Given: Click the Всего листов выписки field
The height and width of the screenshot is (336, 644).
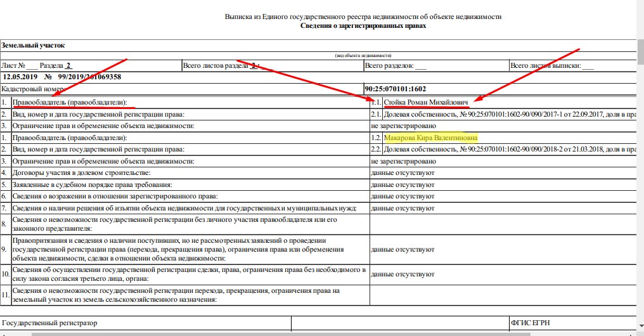Looking at the screenshot, I should point(551,65).
